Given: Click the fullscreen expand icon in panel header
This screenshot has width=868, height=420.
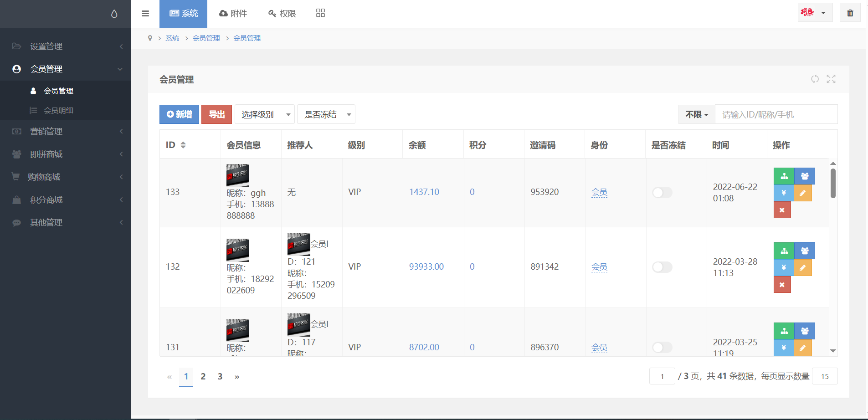Looking at the screenshot, I should pos(831,79).
